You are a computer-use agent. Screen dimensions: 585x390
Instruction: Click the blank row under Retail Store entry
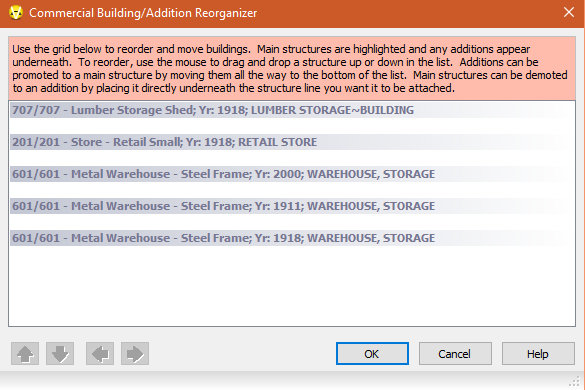pyautogui.click(x=292, y=158)
